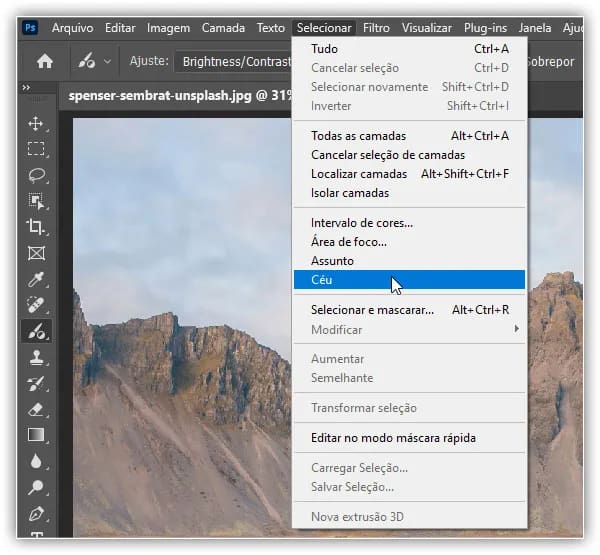Open the Filtro menu
Image resolution: width=600 pixels, height=555 pixels.
(x=376, y=28)
